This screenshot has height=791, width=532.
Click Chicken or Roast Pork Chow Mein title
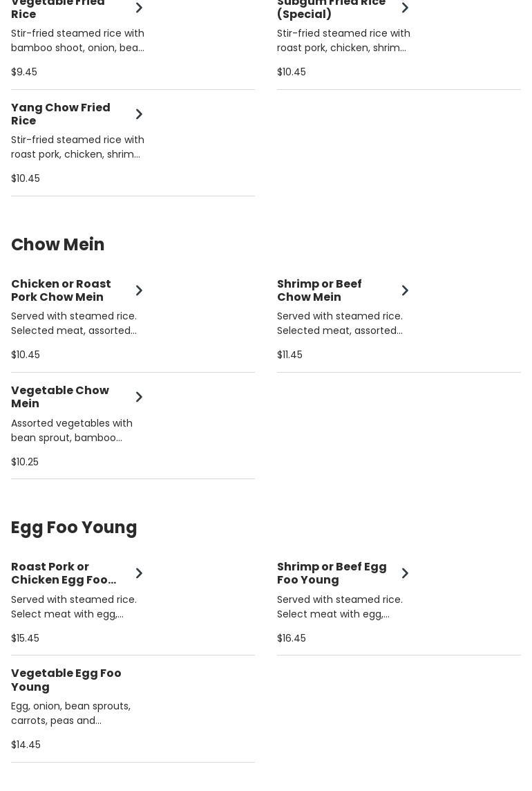click(61, 290)
